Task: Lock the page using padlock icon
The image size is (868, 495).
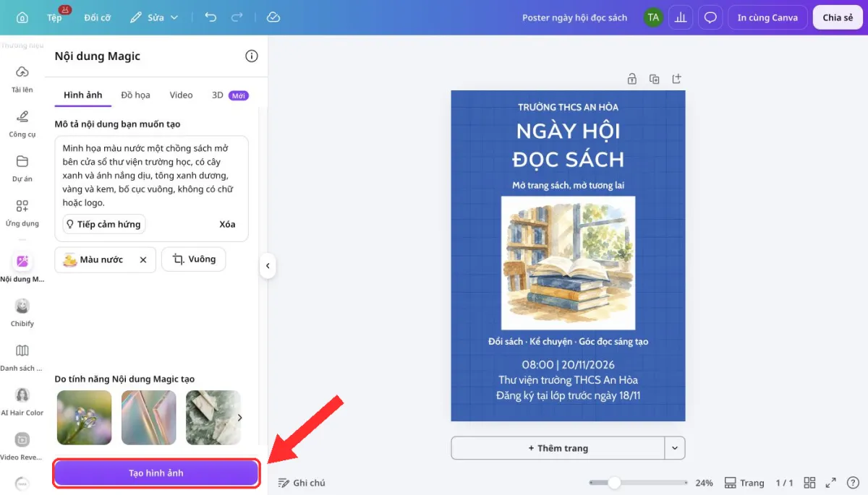Action: pos(631,79)
